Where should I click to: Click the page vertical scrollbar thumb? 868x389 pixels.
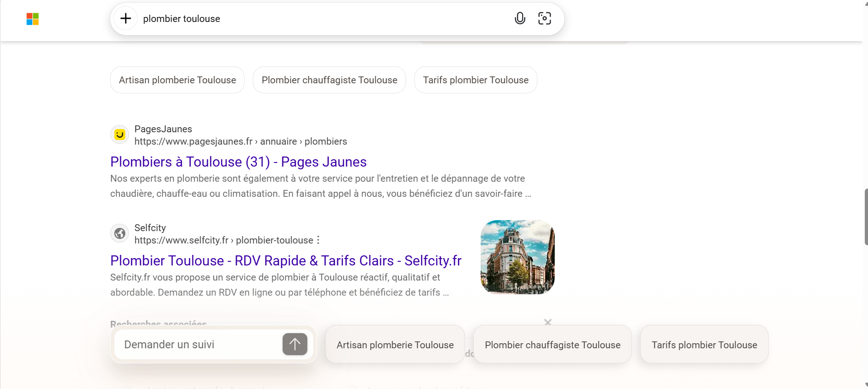(866, 216)
